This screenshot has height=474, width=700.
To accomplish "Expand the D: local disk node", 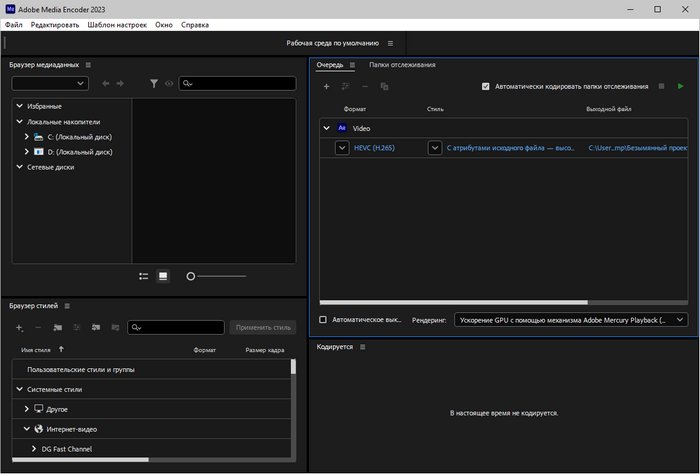I will 26,152.
